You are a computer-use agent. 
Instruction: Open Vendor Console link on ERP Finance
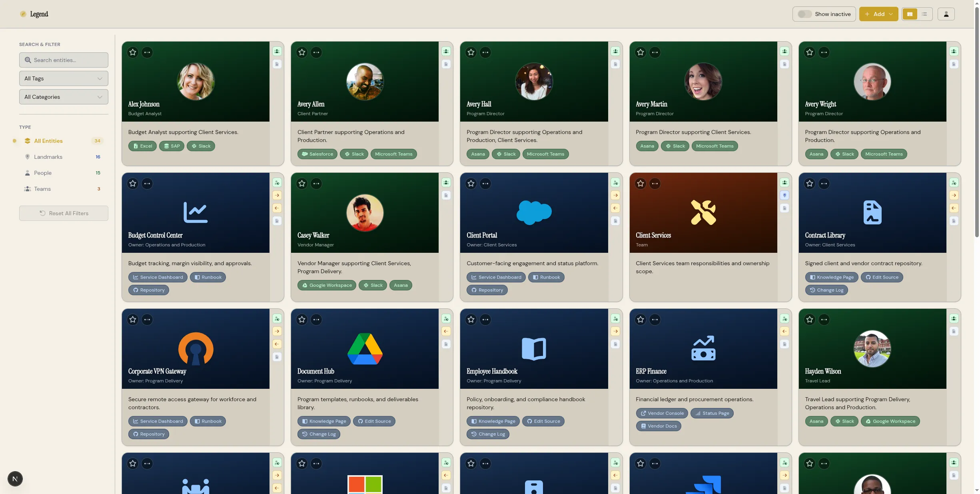pyautogui.click(x=662, y=413)
